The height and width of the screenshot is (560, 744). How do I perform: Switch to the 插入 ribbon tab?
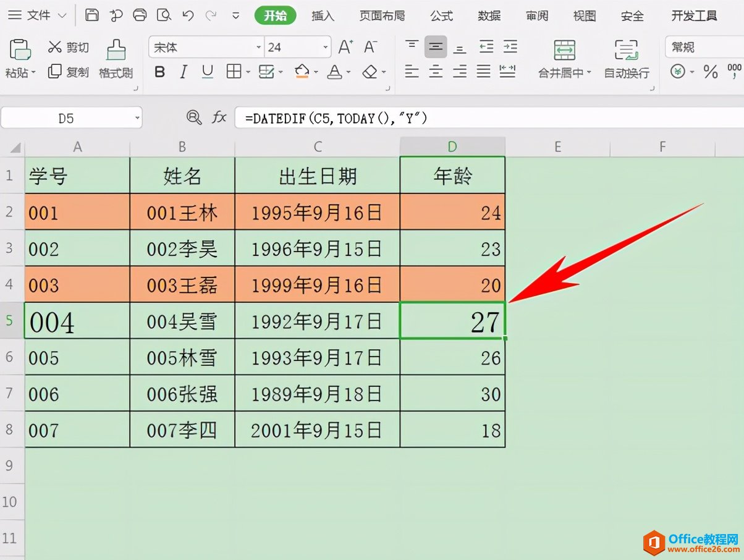click(323, 15)
